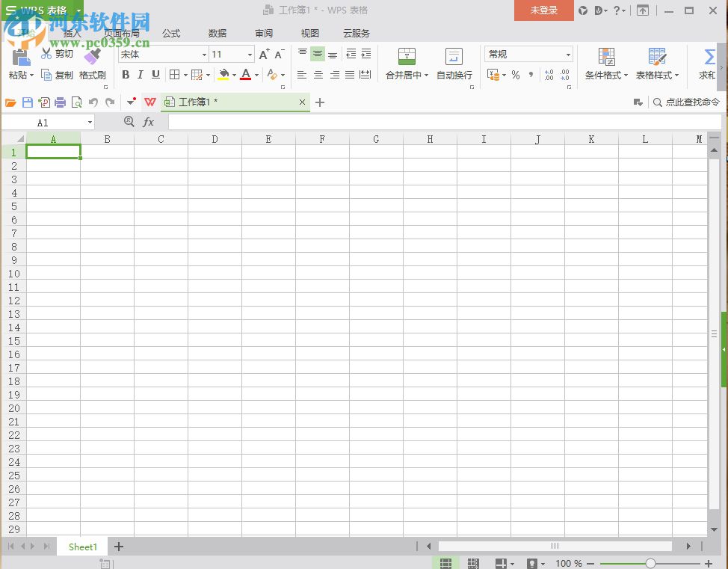Open the number format 常规 dropdown
Image resolution: width=728 pixels, height=569 pixels.
(568, 55)
